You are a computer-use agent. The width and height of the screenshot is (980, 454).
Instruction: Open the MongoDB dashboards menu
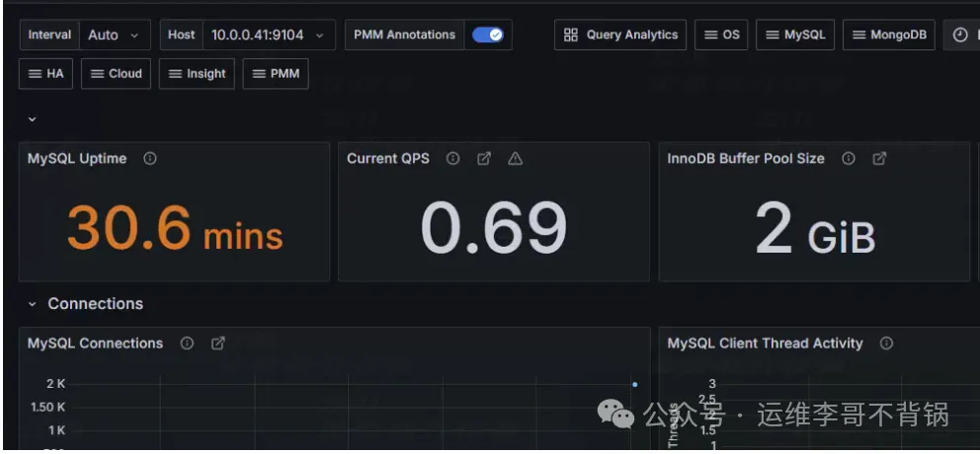[x=888, y=36]
